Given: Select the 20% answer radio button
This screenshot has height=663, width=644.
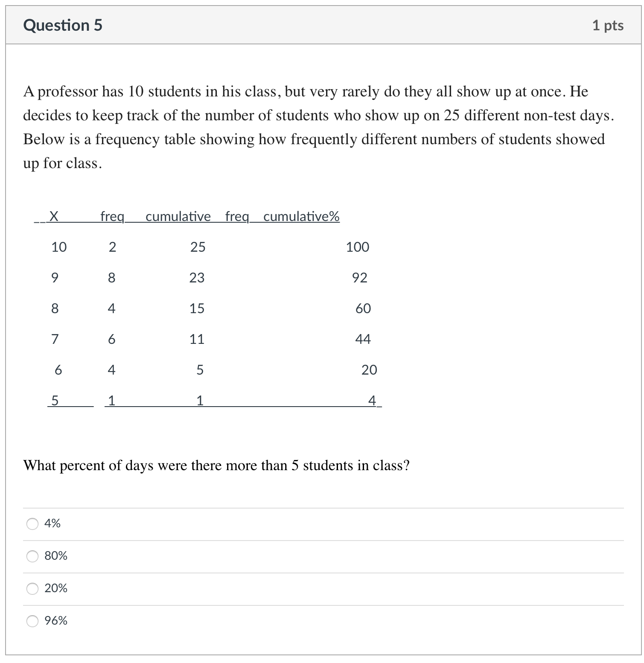Looking at the screenshot, I should (32, 589).
